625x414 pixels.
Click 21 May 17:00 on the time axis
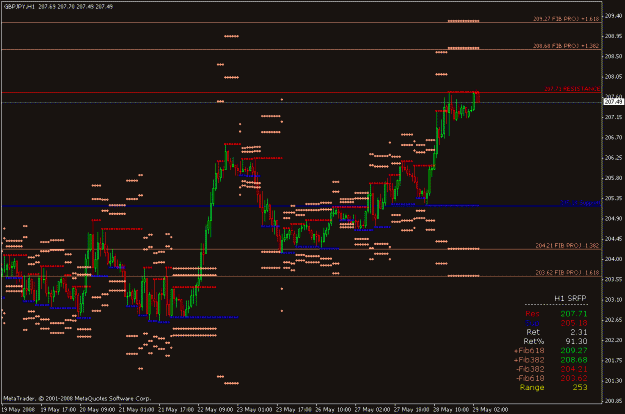point(176,410)
